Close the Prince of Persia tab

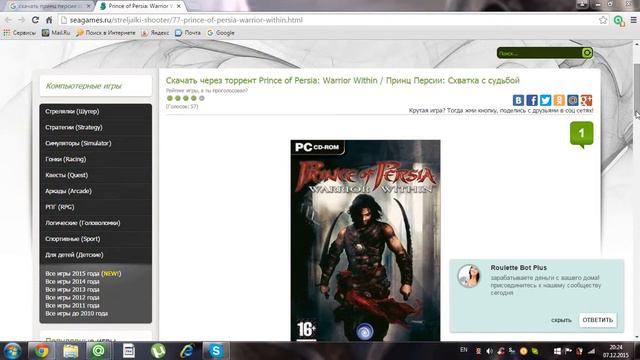pos(178,6)
